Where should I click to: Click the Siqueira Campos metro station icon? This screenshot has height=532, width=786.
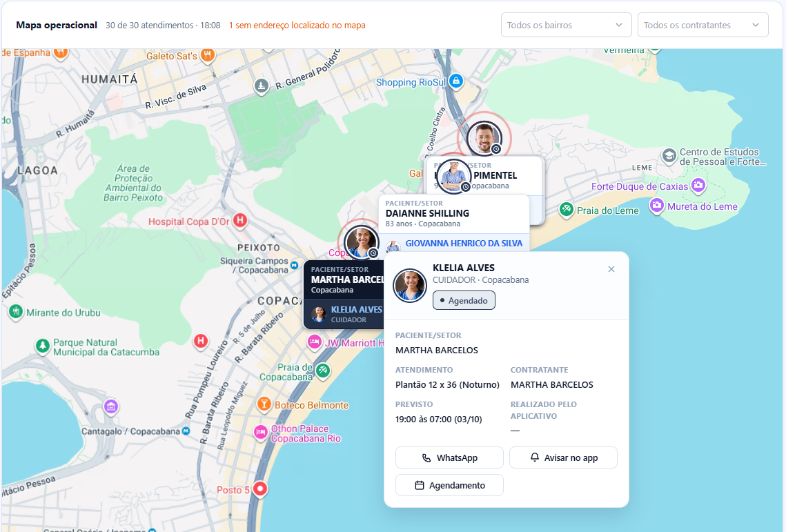pos(294,265)
